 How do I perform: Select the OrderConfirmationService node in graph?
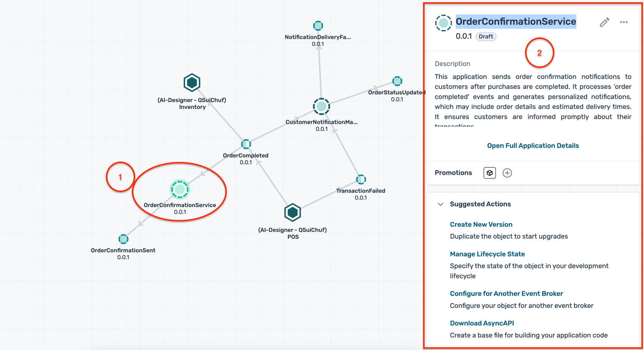coord(180,190)
